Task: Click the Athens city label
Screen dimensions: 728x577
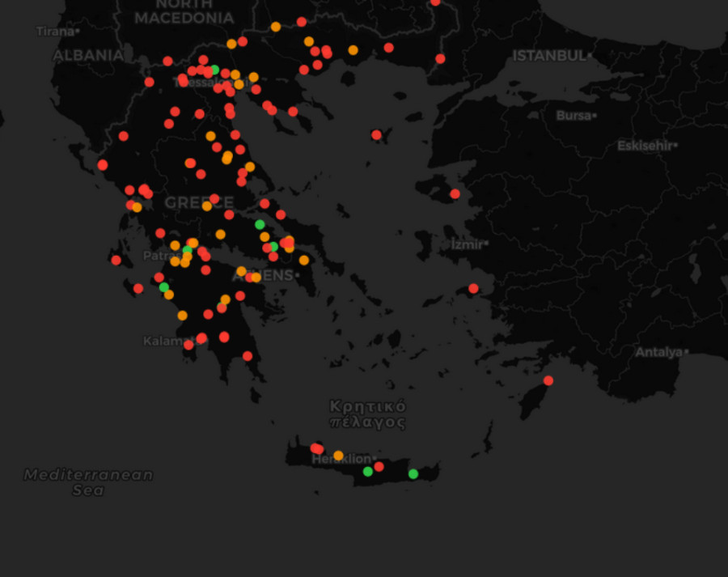Action: point(265,276)
